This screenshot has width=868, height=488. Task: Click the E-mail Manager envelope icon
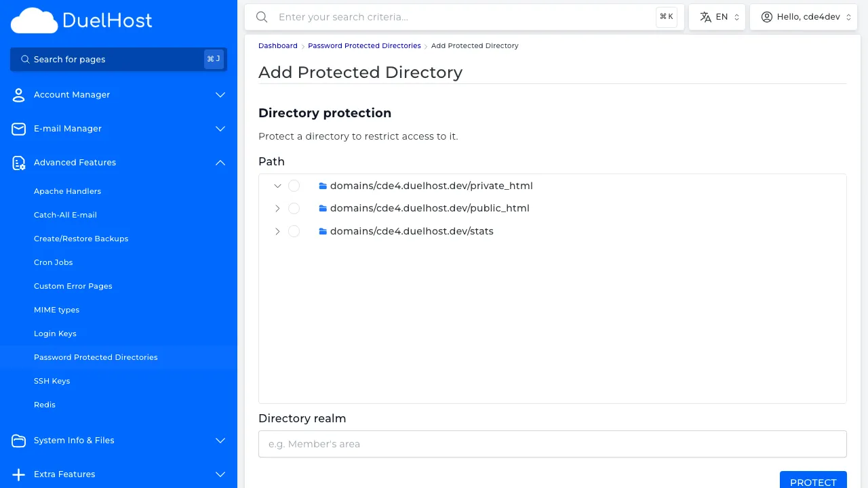pos(18,129)
